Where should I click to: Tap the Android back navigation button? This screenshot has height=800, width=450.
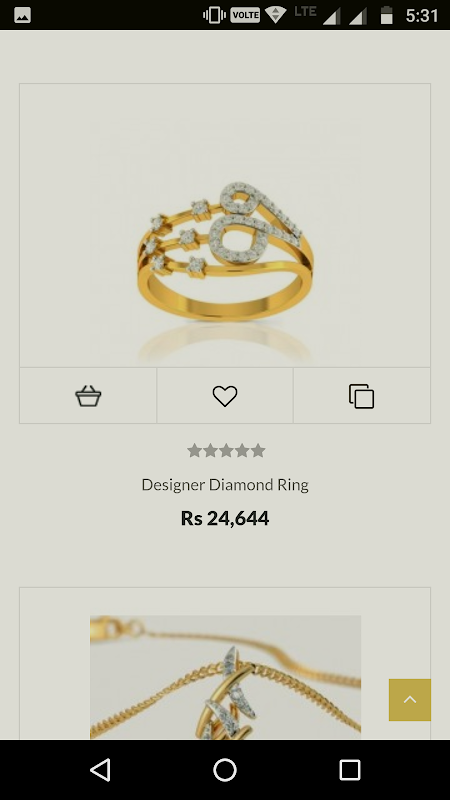pyautogui.click(x=100, y=769)
